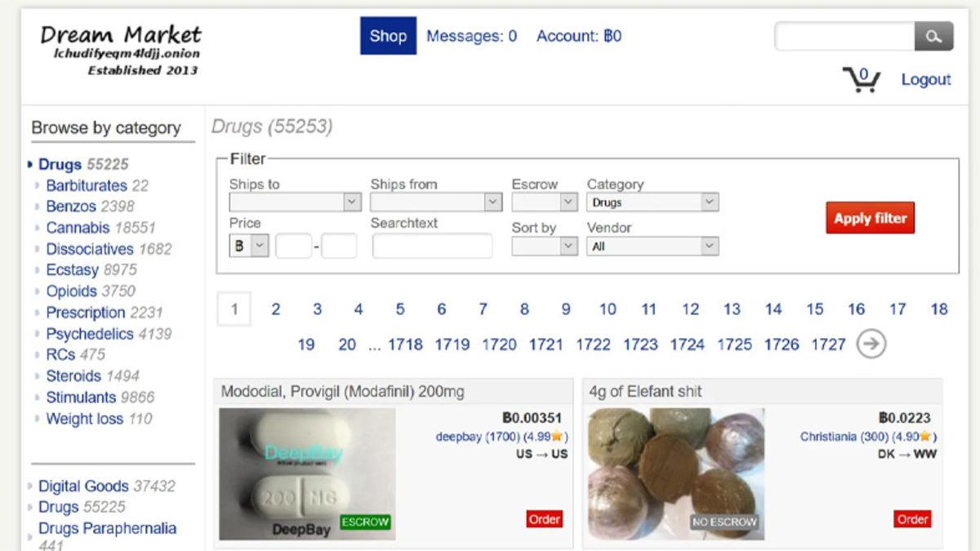Open the price currency selector
Screen dimensions: 980x551
coord(248,245)
